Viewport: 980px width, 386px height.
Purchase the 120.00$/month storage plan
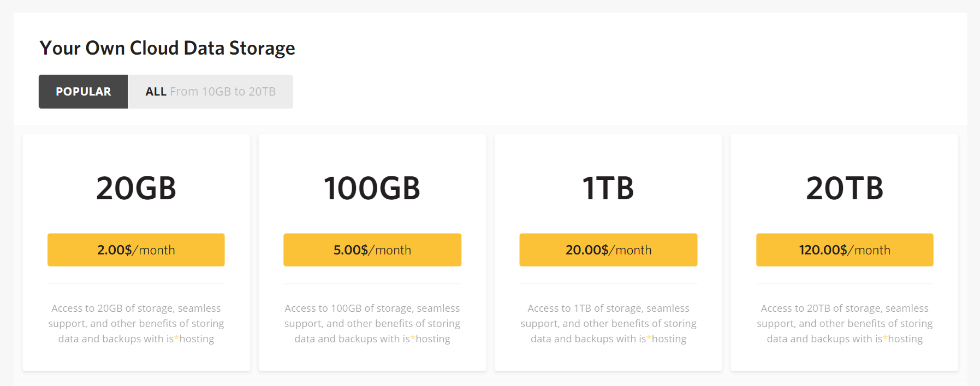[x=844, y=250]
